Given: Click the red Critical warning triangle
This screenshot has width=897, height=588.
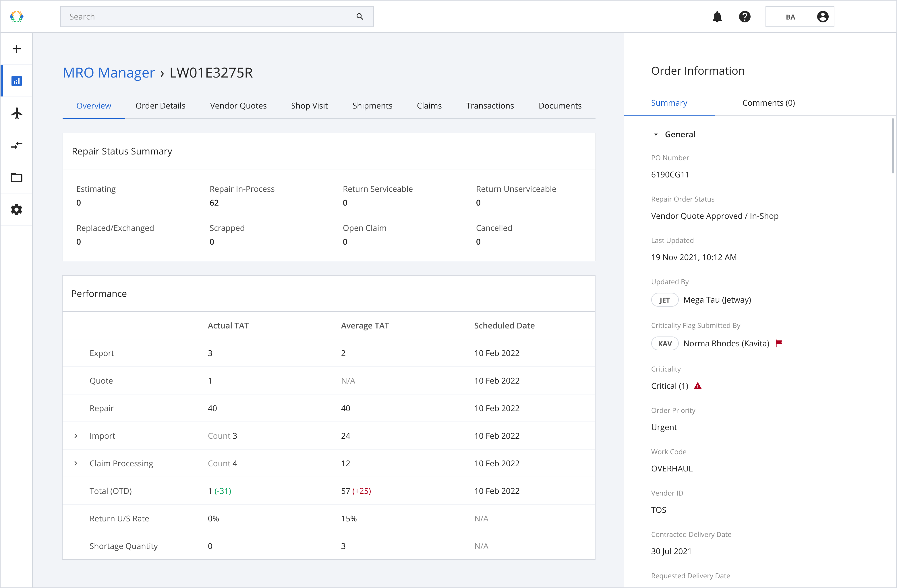Looking at the screenshot, I should click(698, 386).
